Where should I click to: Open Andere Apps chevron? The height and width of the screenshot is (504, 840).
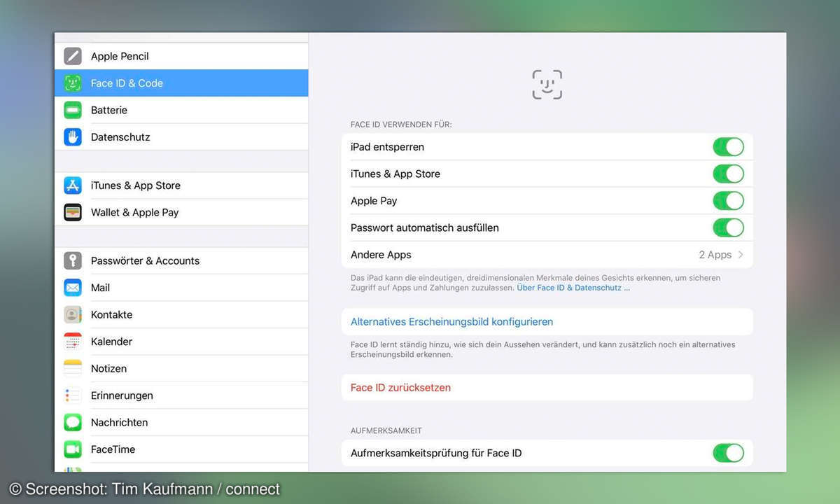[x=741, y=255]
